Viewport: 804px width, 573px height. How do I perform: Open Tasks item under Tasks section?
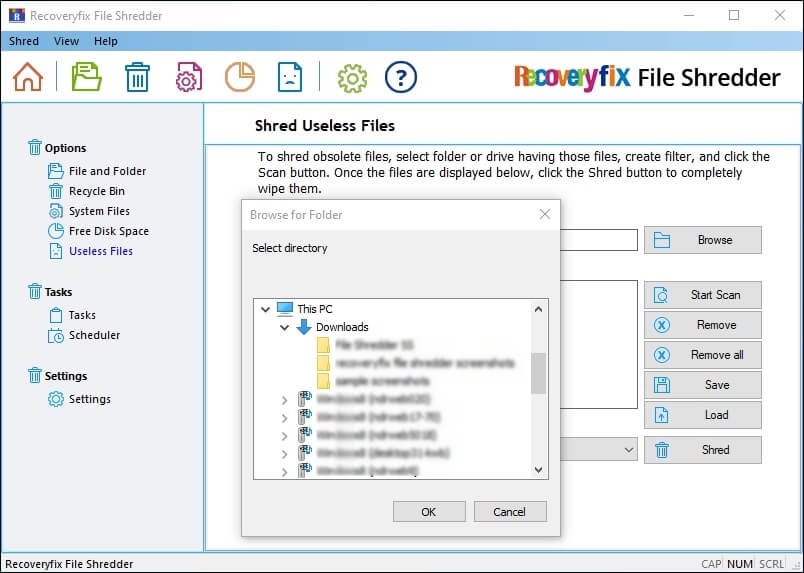pyautogui.click(x=72, y=315)
